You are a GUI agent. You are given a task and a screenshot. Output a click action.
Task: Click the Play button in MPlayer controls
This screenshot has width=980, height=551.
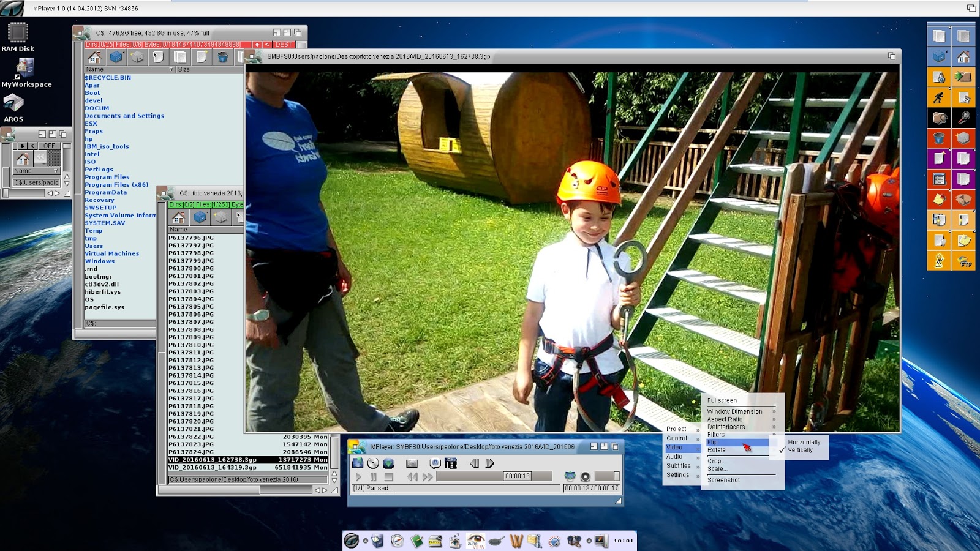click(x=358, y=476)
